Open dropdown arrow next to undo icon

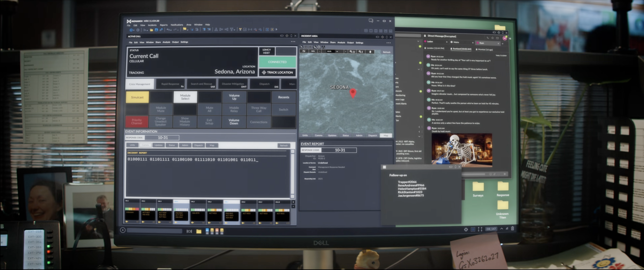click(x=171, y=30)
